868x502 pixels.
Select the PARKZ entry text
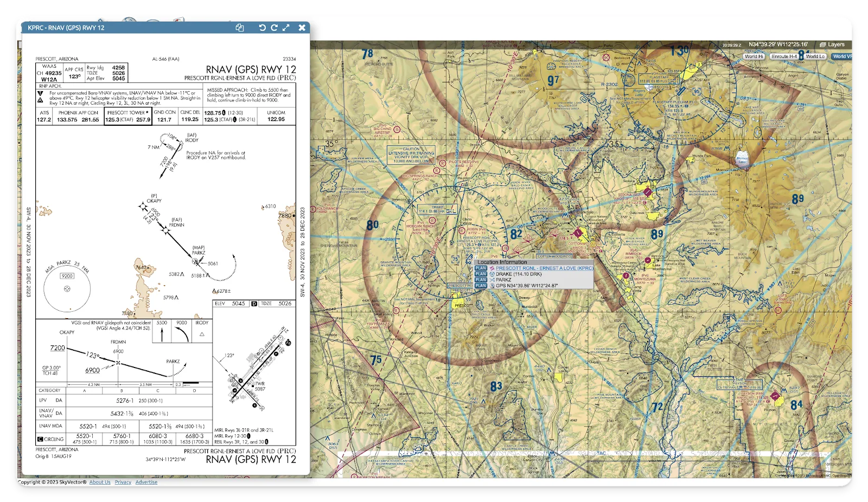[x=503, y=280]
